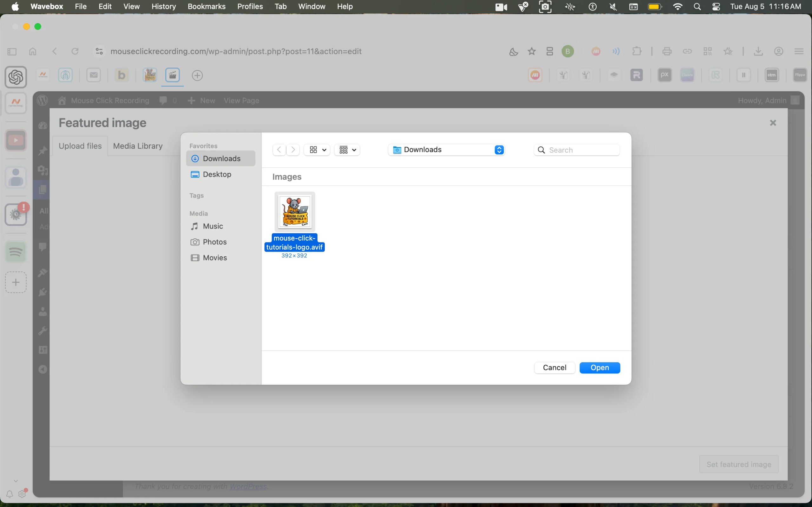The height and width of the screenshot is (507, 812).
Task: Click the YouTube sidebar app icon
Action: click(16, 140)
